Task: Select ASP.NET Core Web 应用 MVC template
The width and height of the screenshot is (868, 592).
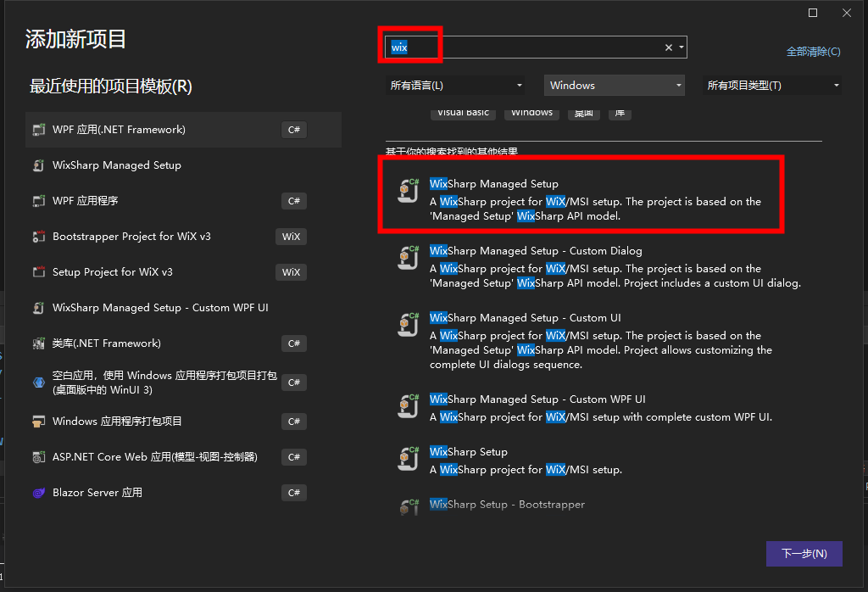Action: 183,457
